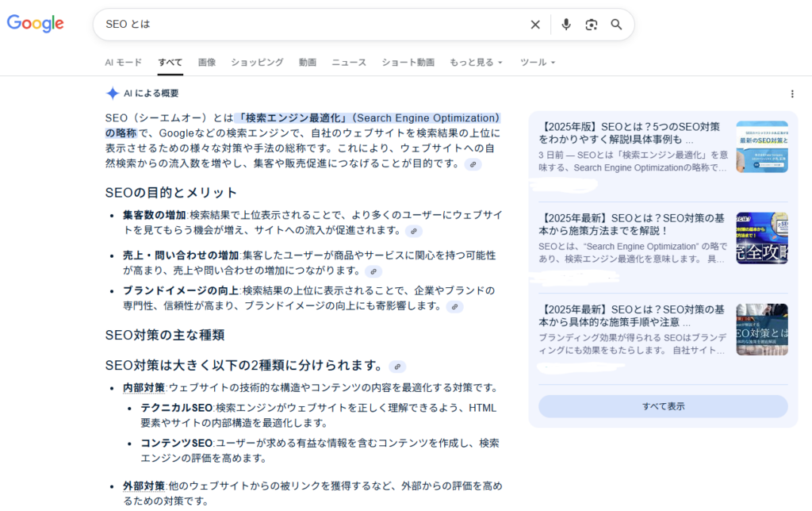Click source link icon after the intro paragraph
Image resolution: width=812 pixels, height=511 pixels.
coord(473,164)
